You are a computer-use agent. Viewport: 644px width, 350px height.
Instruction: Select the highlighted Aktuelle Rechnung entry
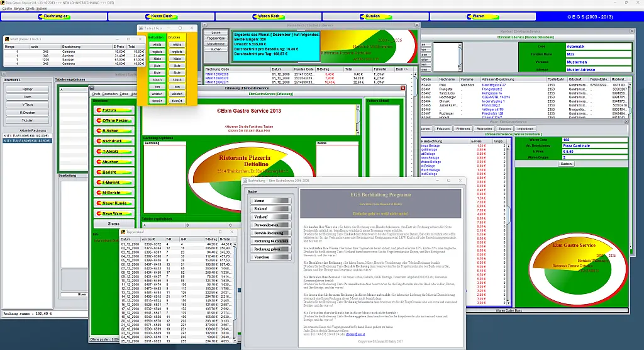point(27,140)
